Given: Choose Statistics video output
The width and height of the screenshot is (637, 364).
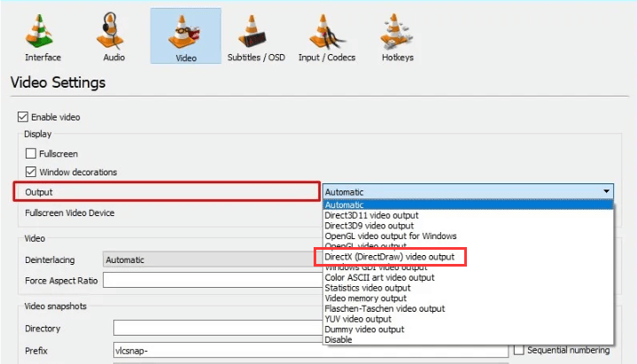Looking at the screenshot, I should 468,288.
